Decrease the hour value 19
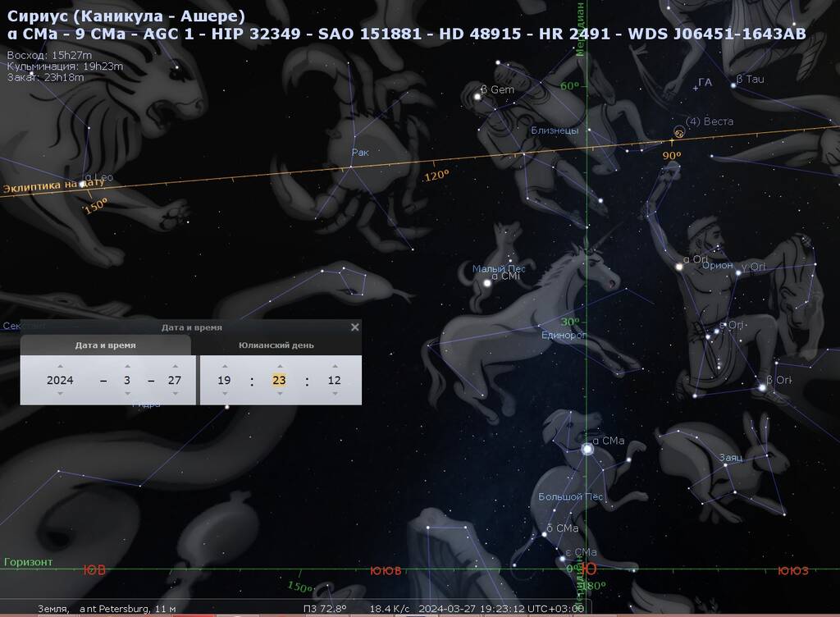The width and height of the screenshot is (840, 617). pyautogui.click(x=225, y=394)
